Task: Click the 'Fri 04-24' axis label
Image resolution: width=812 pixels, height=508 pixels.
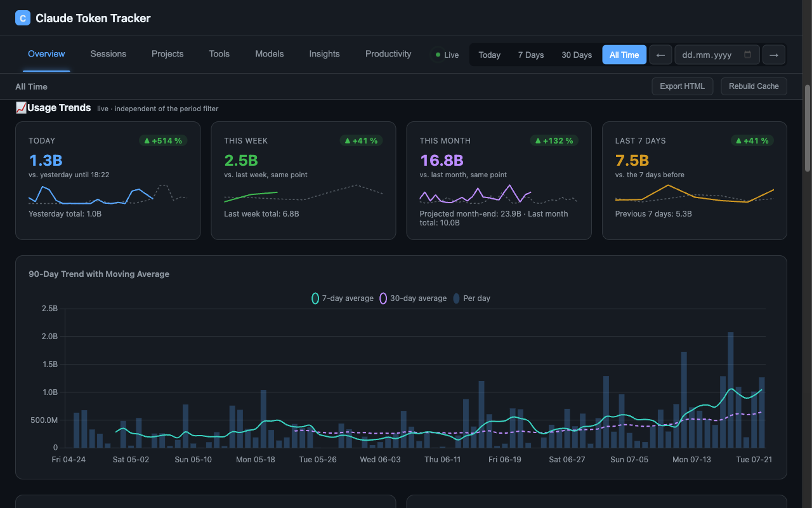Action: [69, 459]
